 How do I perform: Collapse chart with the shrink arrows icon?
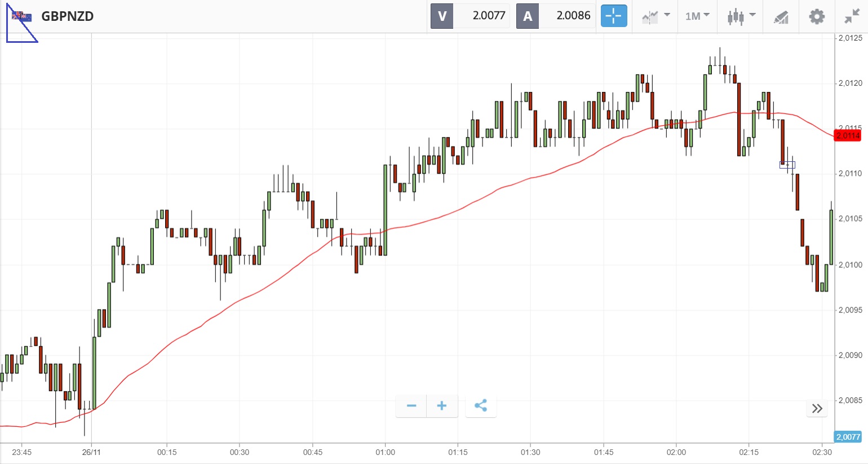click(852, 16)
